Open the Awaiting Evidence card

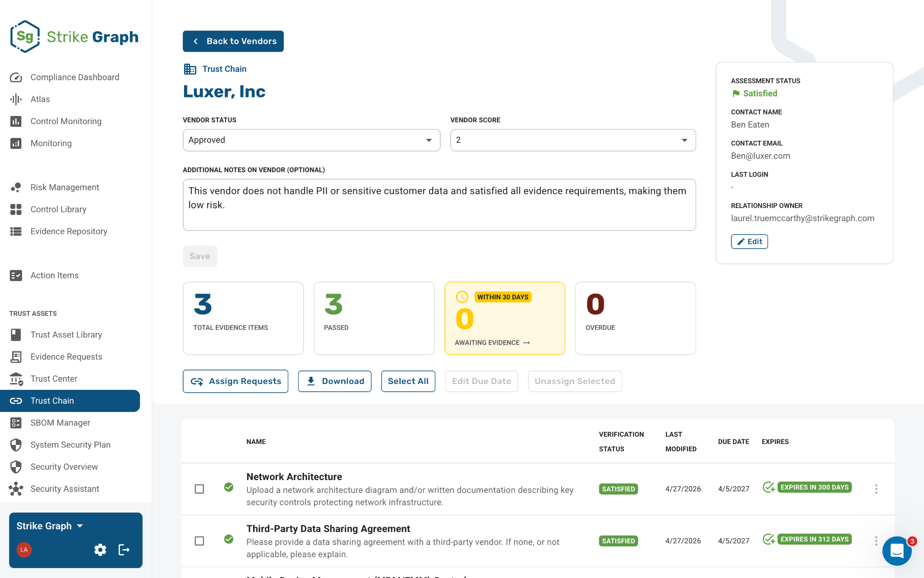pos(505,319)
